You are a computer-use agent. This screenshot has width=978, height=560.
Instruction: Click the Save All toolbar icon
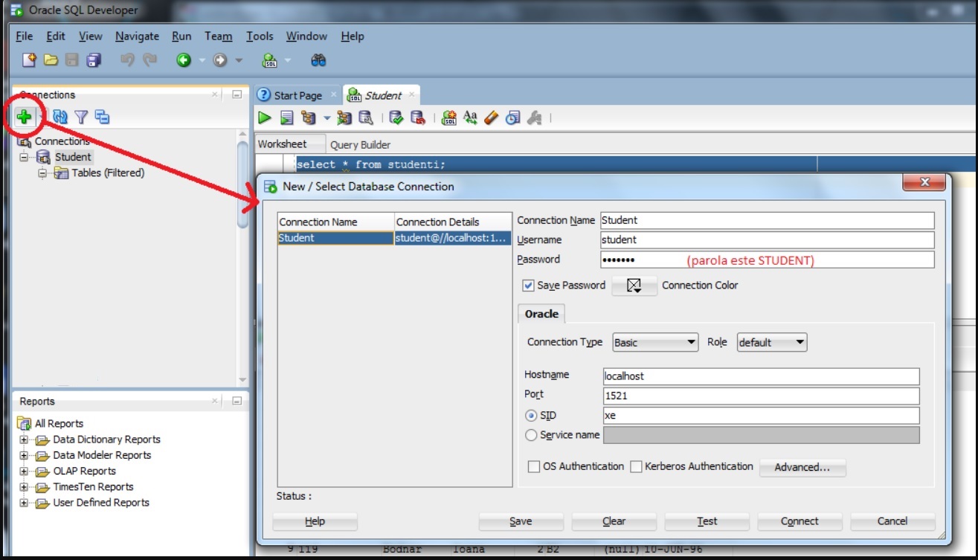pyautogui.click(x=94, y=60)
